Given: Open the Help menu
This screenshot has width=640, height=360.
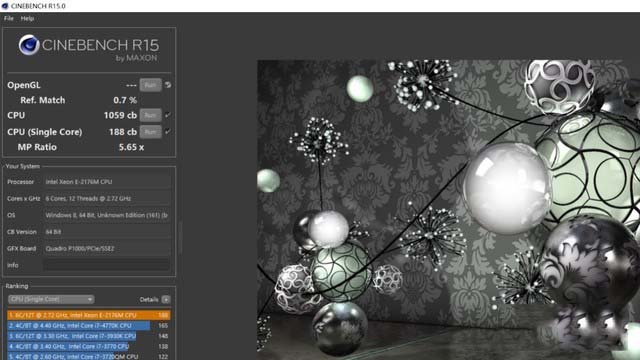Looking at the screenshot, I should [27, 18].
